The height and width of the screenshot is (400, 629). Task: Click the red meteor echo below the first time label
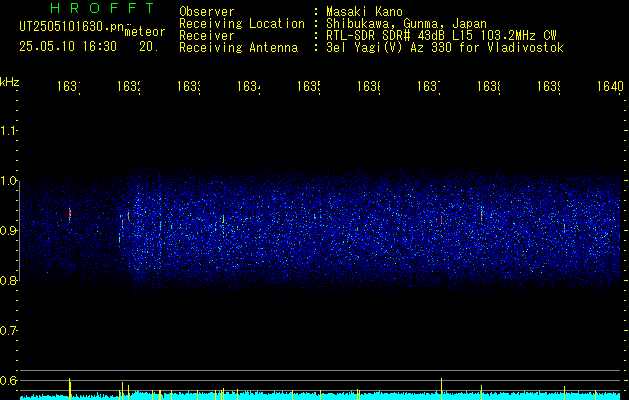(x=70, y=213)
